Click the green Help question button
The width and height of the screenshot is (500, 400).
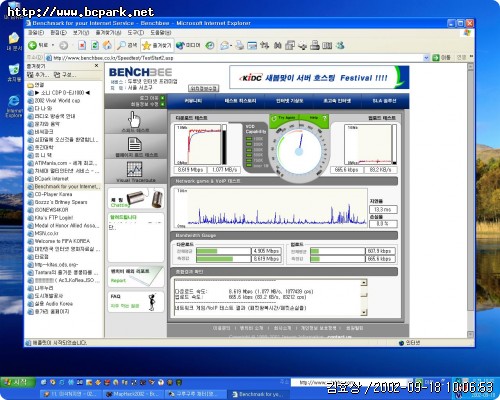click(x=314, y=118)
